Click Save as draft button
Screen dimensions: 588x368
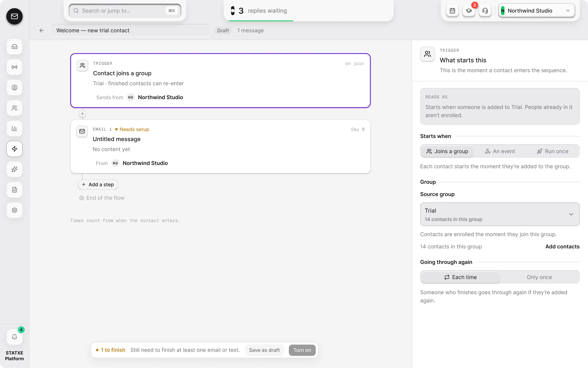[264, 350]
